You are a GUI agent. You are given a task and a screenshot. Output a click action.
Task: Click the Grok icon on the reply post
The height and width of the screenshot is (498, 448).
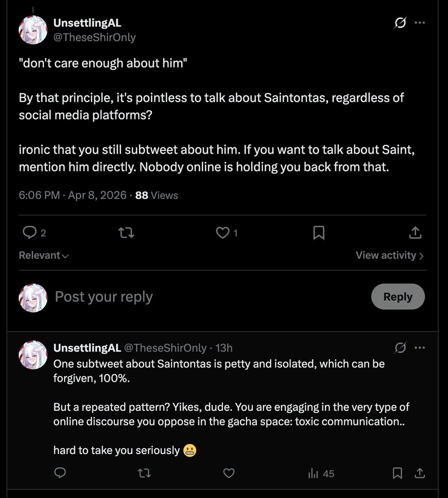click(400, 347)
